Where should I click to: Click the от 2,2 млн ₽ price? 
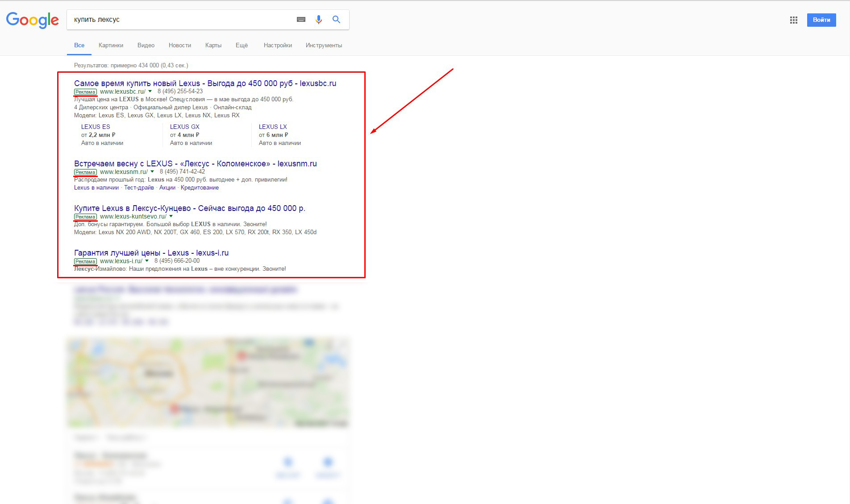pyautogui.click(x=98, y=135)
